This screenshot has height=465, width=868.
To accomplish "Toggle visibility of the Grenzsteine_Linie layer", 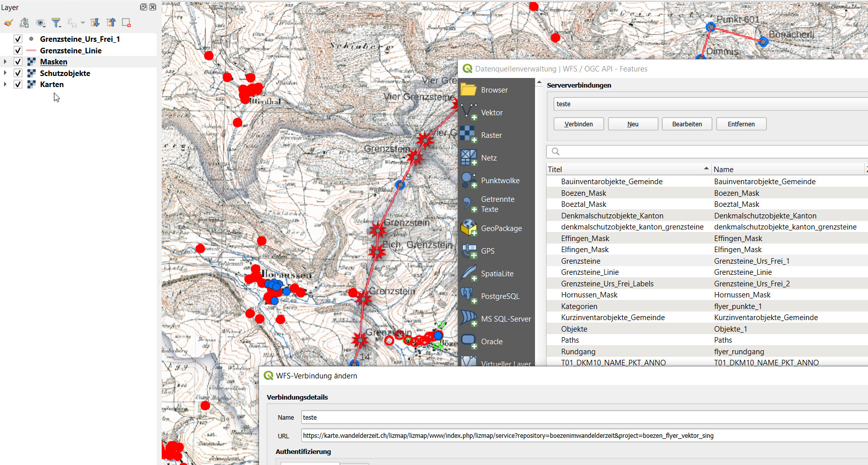I will (x=18, y=50).
